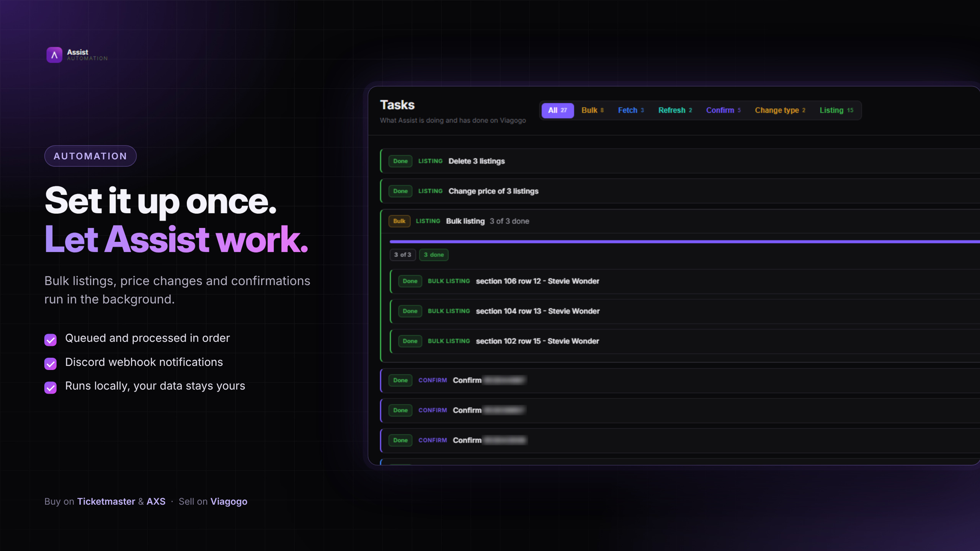
Task: Collapse the Bulk listing task group
Action: click(x=680, y=221)
